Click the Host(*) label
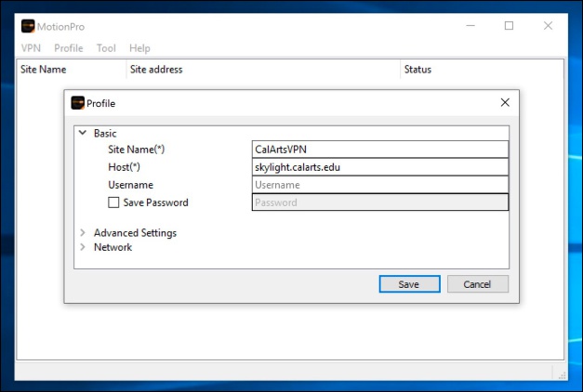This screenshot has height=392, width=583. click(x=124, y=167)
